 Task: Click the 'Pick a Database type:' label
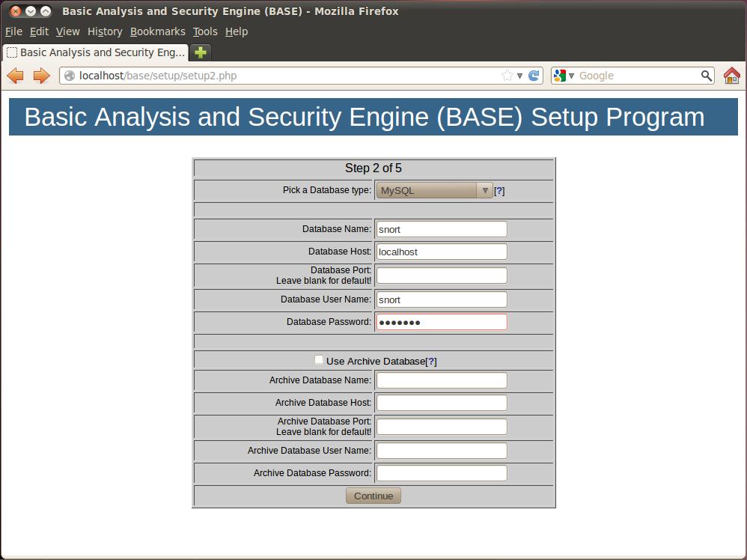(x=327, y=190)
